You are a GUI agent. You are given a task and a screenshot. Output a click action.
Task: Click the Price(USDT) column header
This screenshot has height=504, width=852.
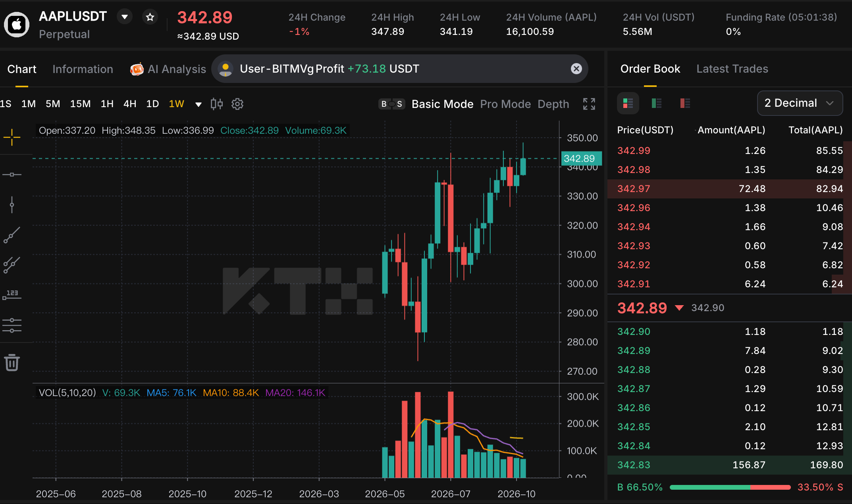(x=645, y=130)
